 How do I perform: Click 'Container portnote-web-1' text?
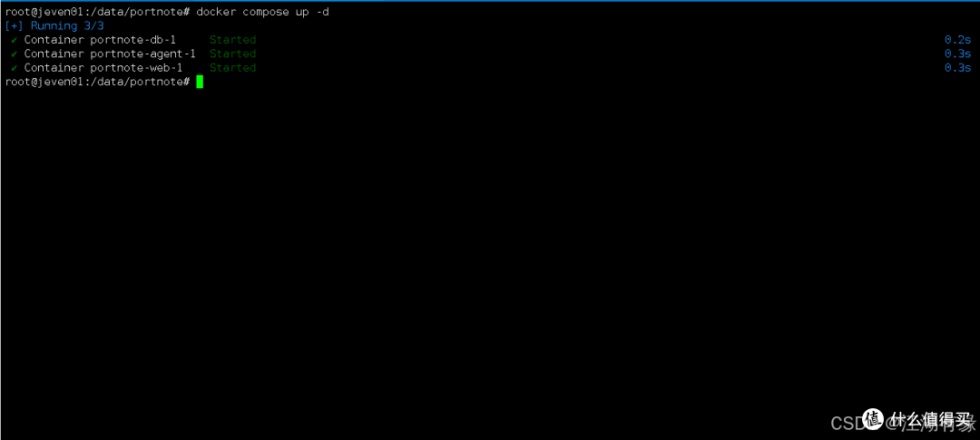tap(103, 67)
